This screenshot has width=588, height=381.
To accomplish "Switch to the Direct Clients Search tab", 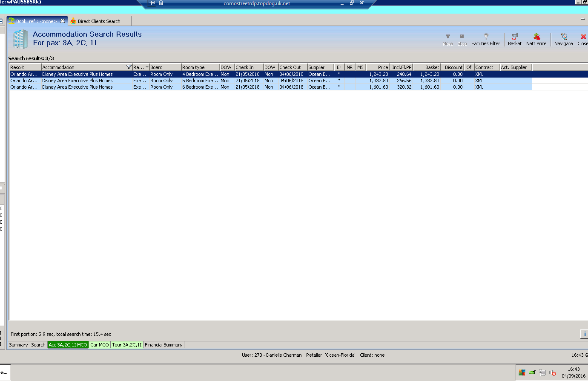I will (x=99, y=21).
